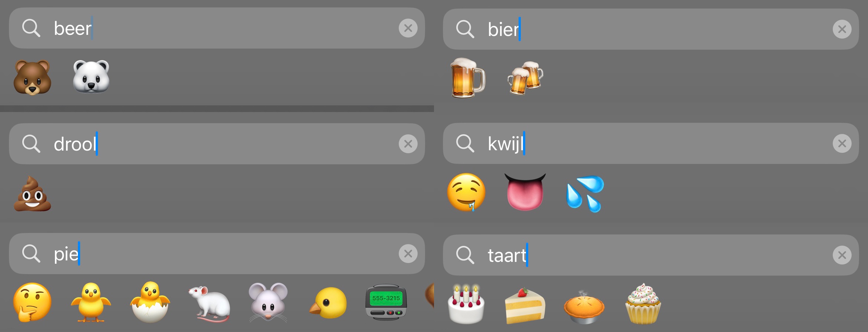868x332 pixels.
Task: Select the brown bear emoji
Action: (32, 77)
